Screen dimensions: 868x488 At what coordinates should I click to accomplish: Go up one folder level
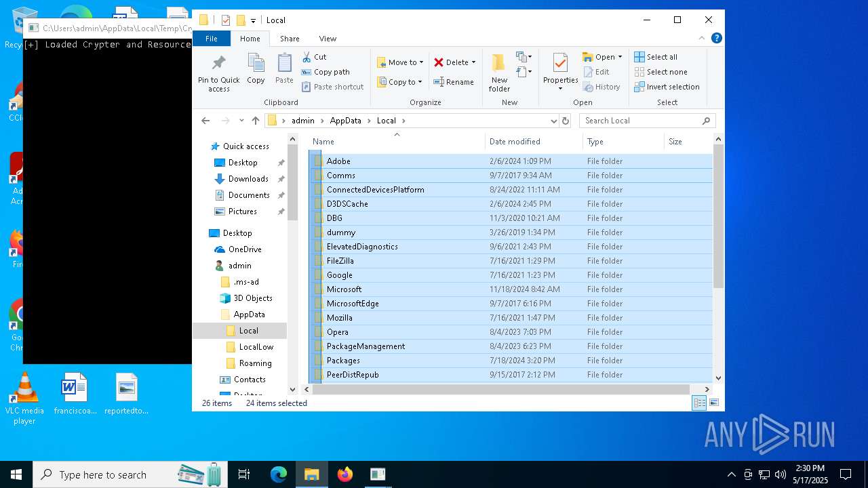click(256, 121)
